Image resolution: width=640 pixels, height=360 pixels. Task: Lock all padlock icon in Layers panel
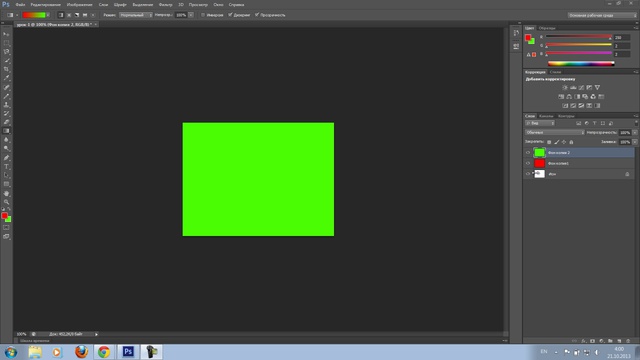[x=571, y=142]
